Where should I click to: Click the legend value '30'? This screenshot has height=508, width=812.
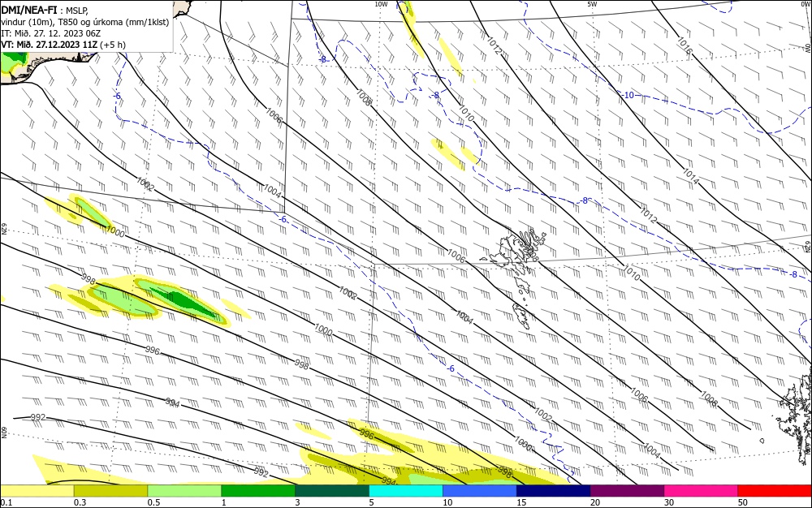click(x=669, y=502)
